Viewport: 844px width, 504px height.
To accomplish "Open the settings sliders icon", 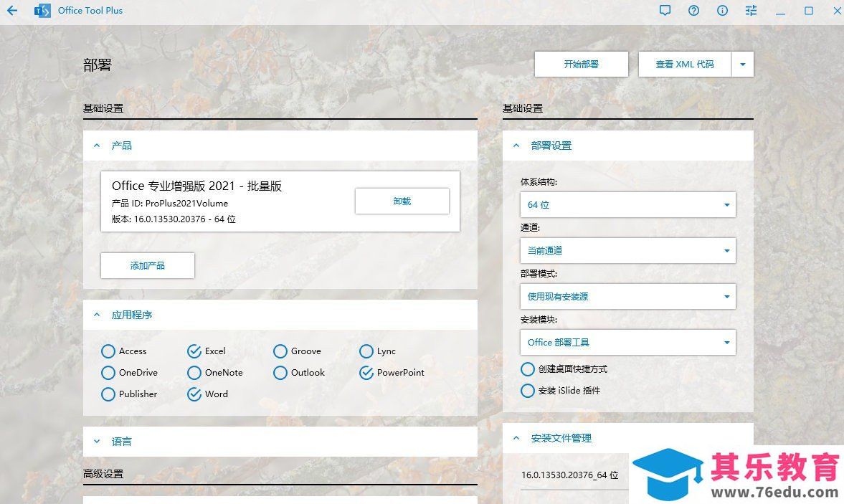I will pyautogui.click(x=751, y=10).
